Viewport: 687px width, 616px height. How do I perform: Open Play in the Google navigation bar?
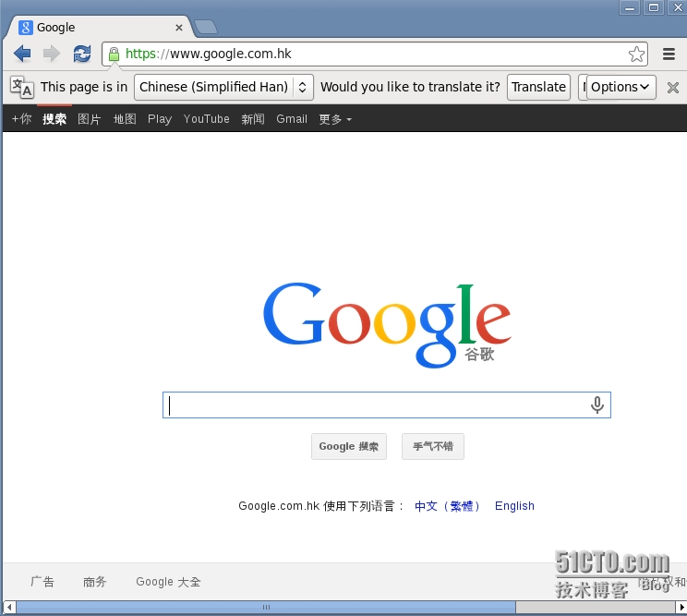click(160, 119)
